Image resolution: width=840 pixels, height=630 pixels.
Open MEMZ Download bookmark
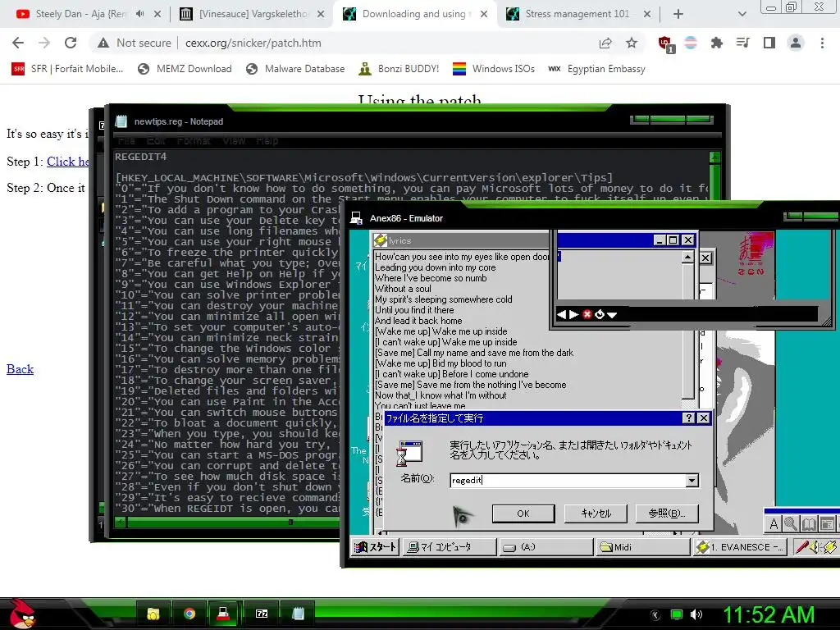(185, 69)
